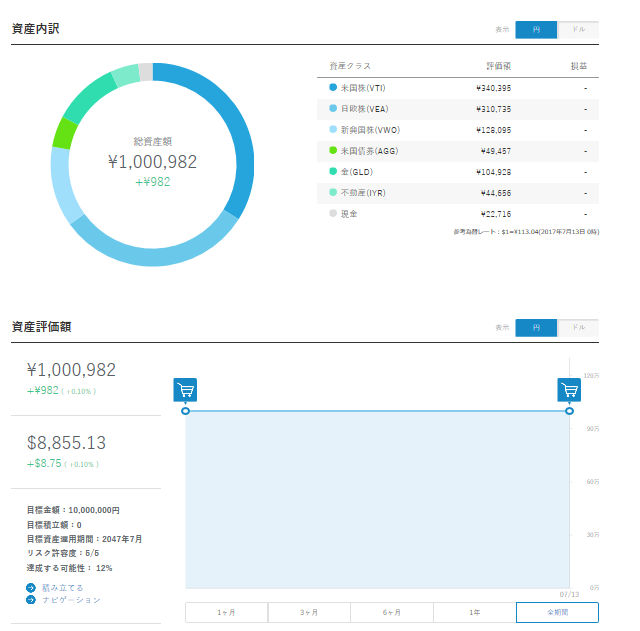Viewport: 640px width, 631px height.
Task: Click the 現金 row label
Action: coord(349,214)
